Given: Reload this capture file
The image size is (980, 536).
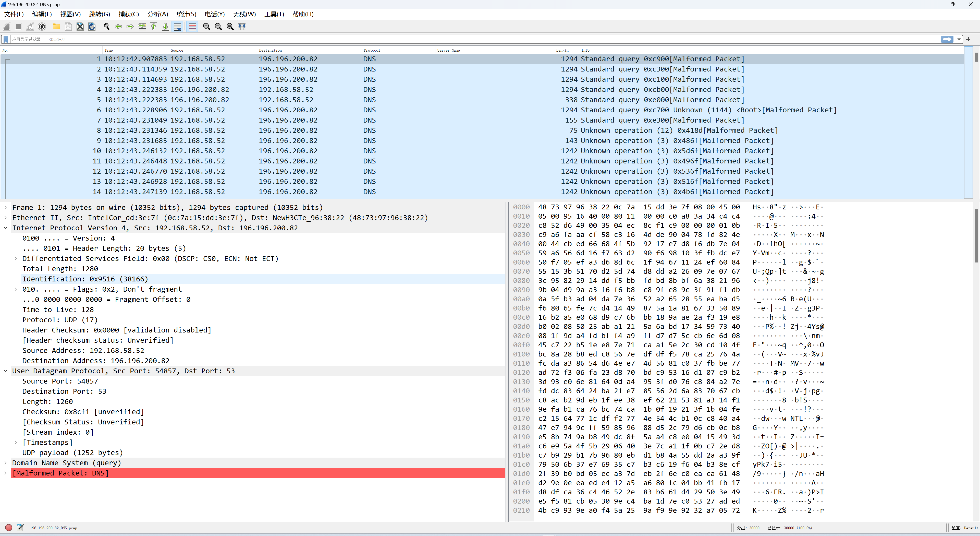Looking at the screenshot, I should point(92,27).
